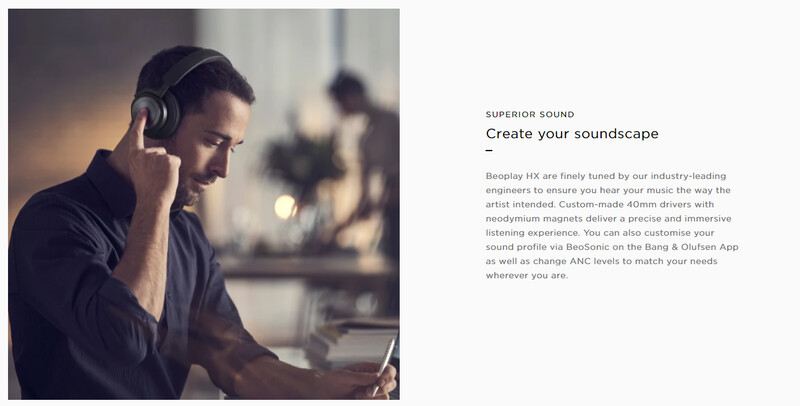Click the "BeoSonic" word in paragraph

586,247
